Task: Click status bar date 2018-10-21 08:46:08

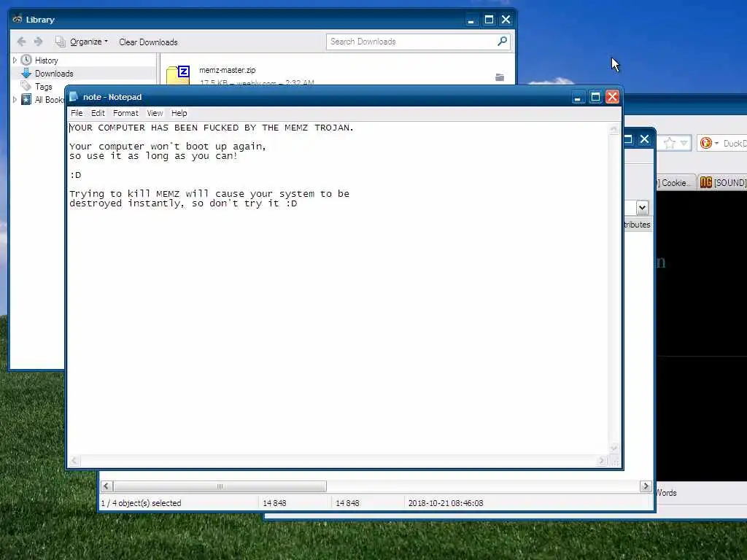Action: [x=446, y=503]
